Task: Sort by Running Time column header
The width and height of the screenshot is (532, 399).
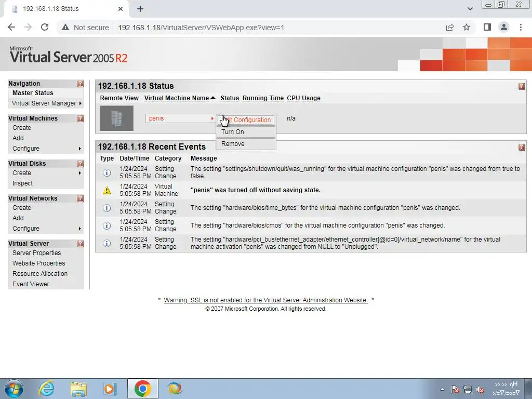Action: point(263,98)
